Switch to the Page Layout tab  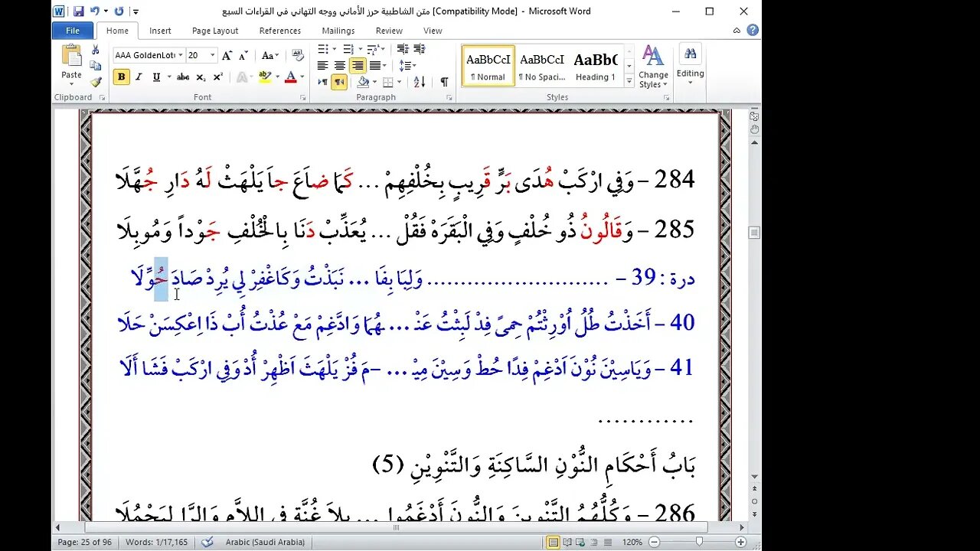click(x=215, y=31)
